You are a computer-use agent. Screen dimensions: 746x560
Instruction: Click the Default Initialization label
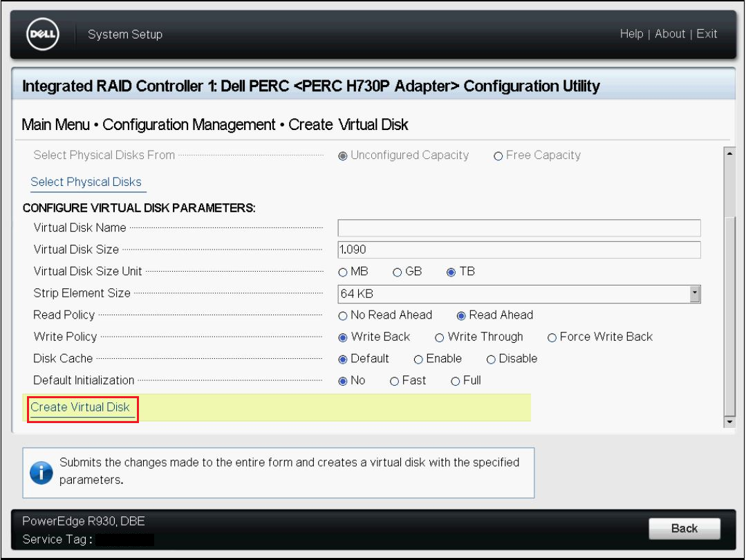84,381
